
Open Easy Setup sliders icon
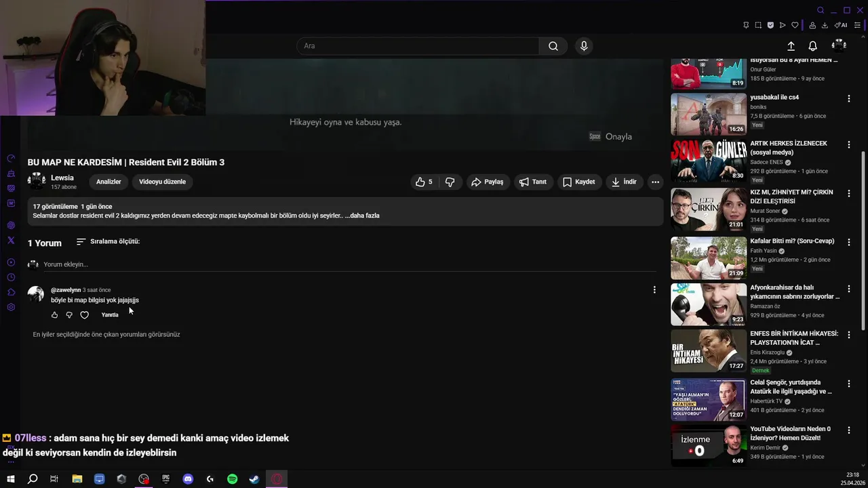pos(857,25)
